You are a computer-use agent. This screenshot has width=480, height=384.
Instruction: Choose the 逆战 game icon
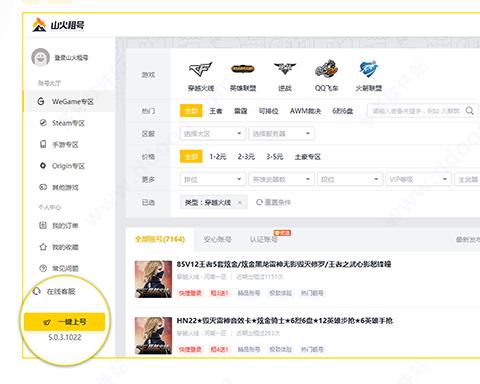coord(285,76)
